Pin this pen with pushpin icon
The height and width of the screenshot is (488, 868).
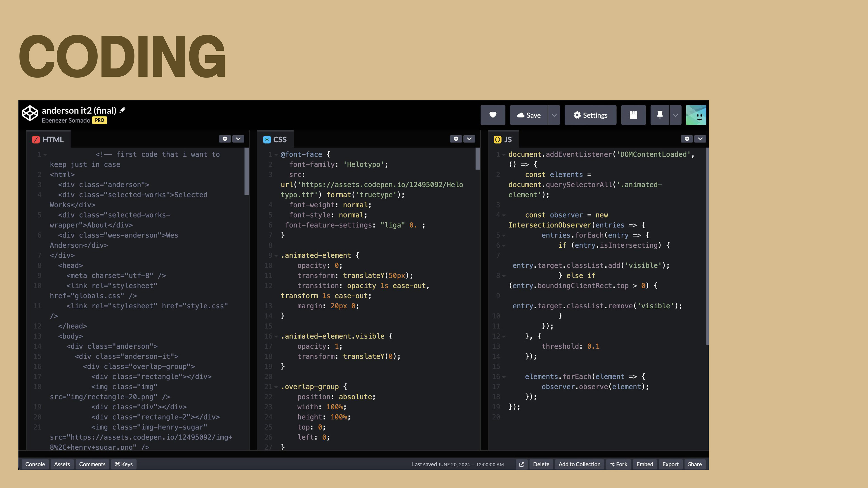pos(660,115)
